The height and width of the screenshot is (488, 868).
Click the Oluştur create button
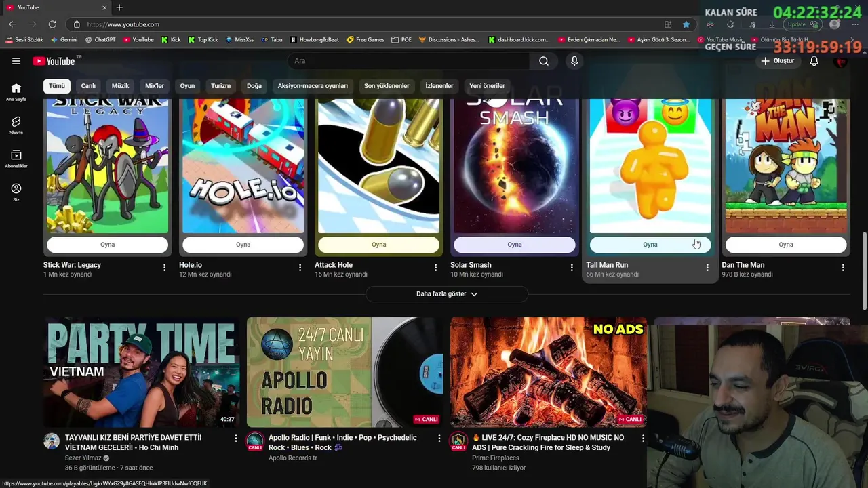pos(777,61)
